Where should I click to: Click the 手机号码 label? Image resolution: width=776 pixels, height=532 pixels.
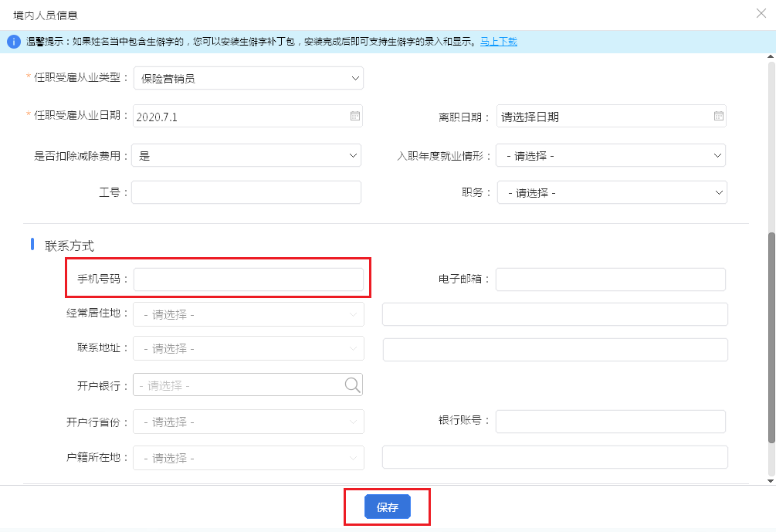click(99, 279)
